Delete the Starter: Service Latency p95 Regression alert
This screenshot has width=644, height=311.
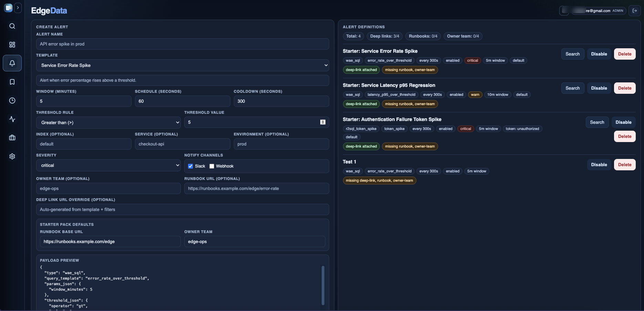click(625, 88)
